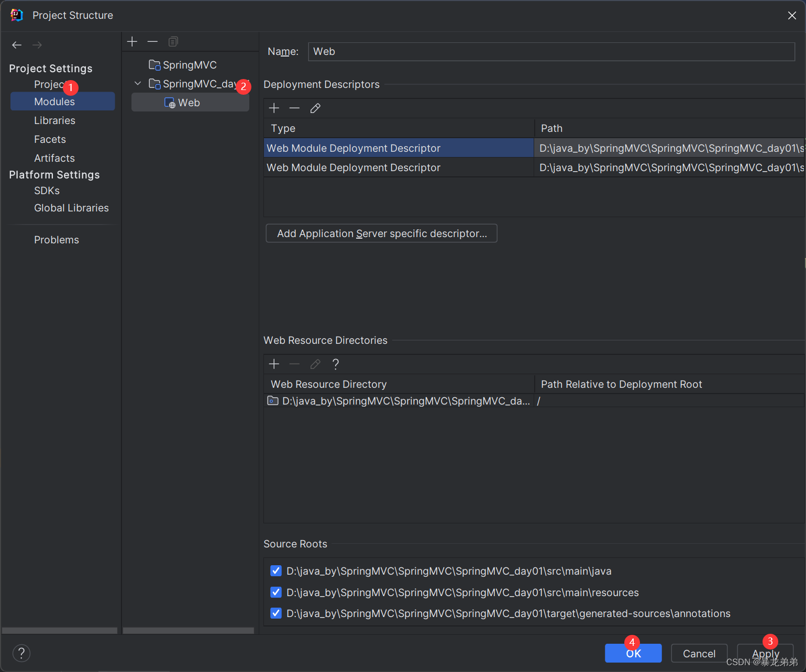Viewport: 806px width, 672px height.
Task: Select the D:\java_by web resource directory row
Action: pos(534,401)
